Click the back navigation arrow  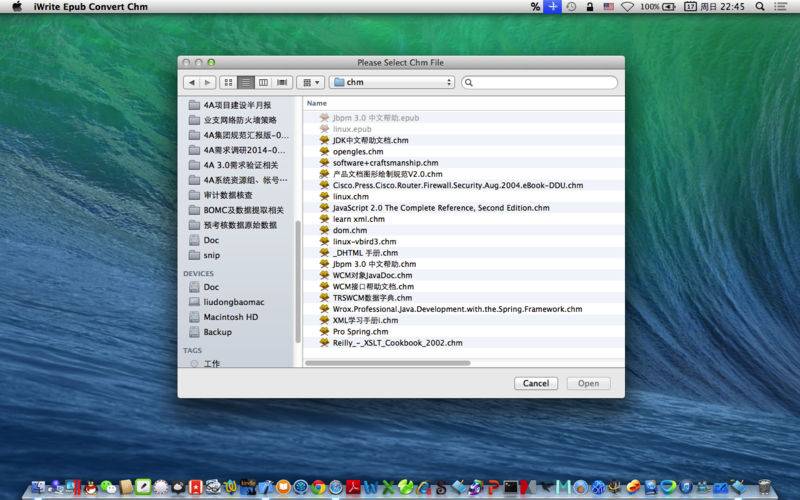[x=192, y=82]
